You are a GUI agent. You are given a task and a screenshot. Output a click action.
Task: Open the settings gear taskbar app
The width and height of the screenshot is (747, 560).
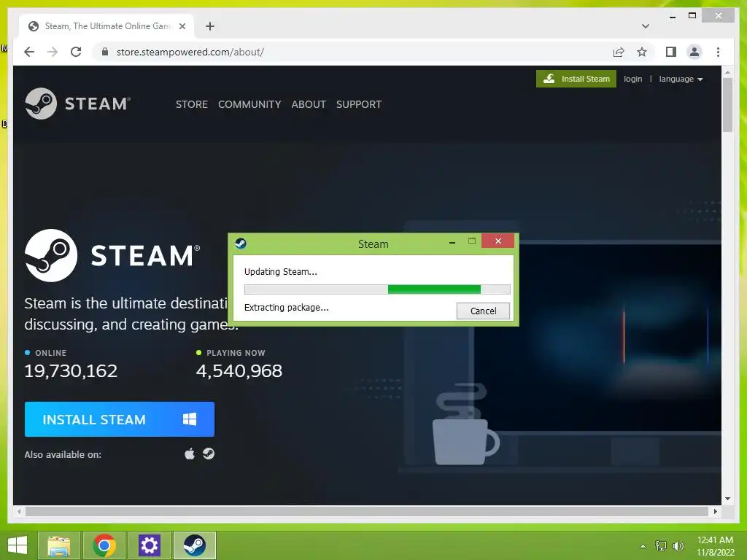[x=149, y=545]
